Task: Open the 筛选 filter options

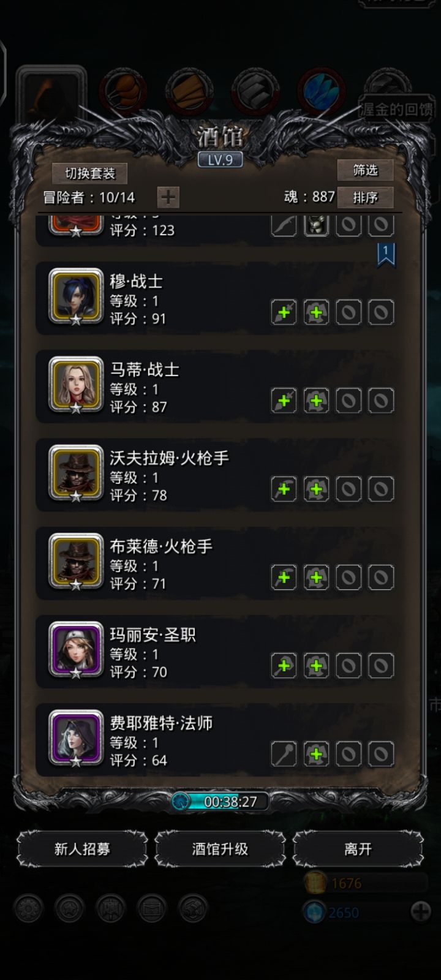Action: (365, 170)
